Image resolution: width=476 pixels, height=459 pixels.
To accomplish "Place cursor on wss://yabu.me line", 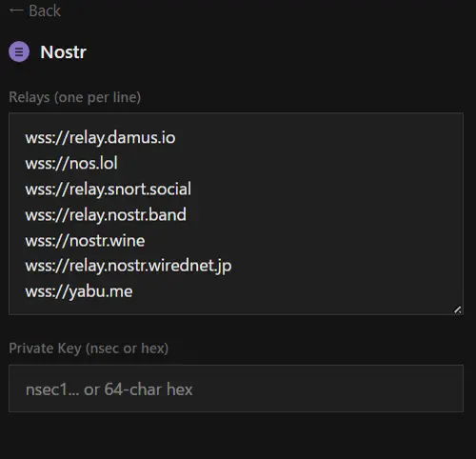I will [x=79, y=291].
